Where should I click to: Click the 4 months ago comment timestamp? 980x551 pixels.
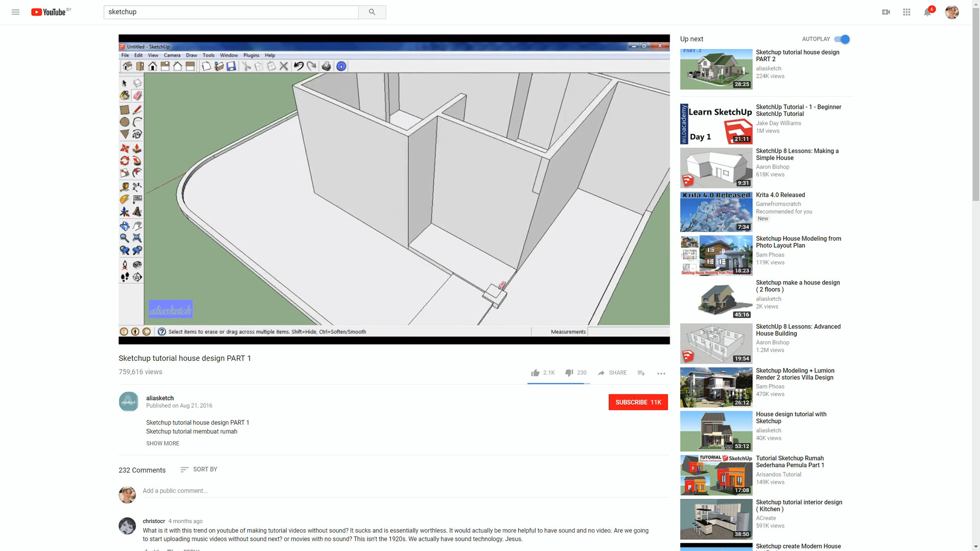(185, 521)
